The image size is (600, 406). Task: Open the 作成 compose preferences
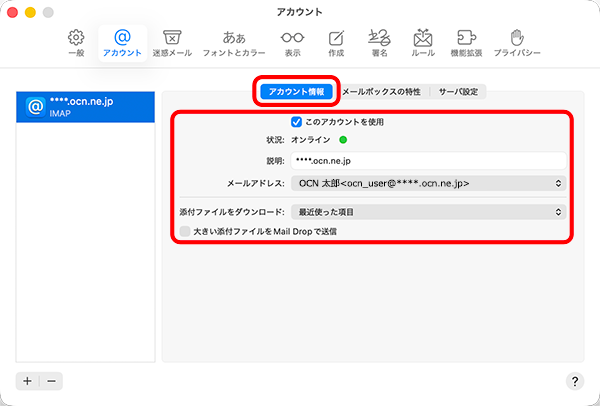coord(336,42)
